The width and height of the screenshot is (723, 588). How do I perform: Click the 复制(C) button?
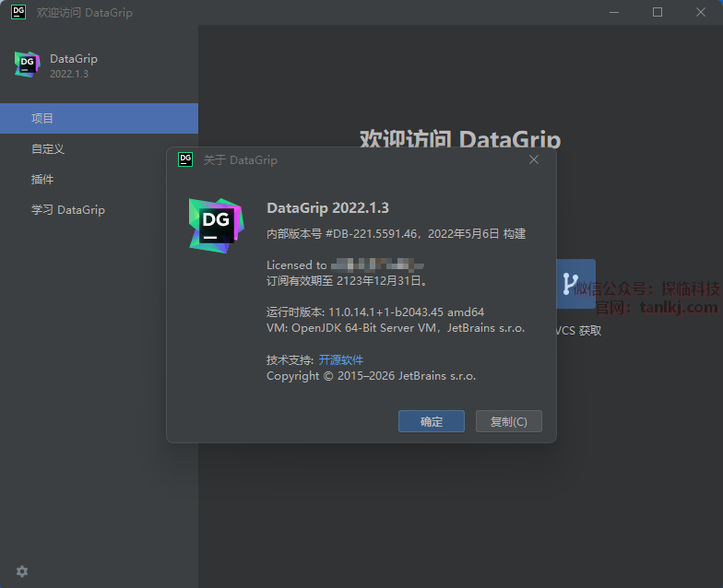pyautogui.click(x=509, y=421)
